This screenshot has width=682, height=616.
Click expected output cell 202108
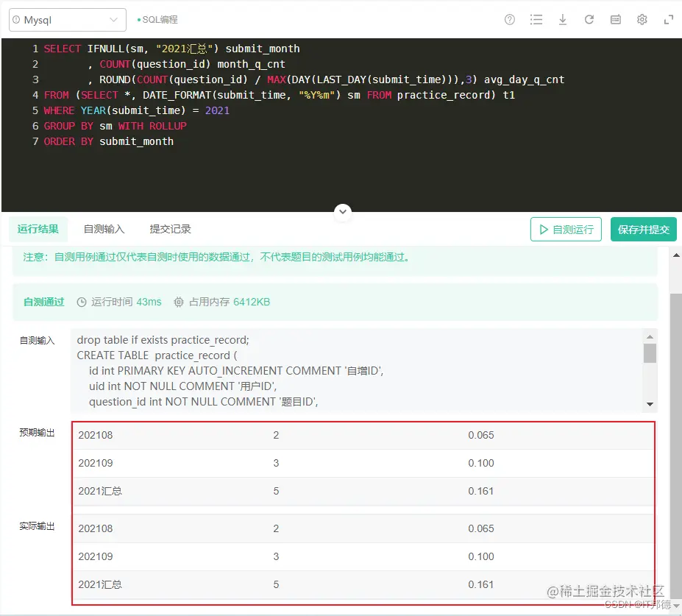(95, 435)
